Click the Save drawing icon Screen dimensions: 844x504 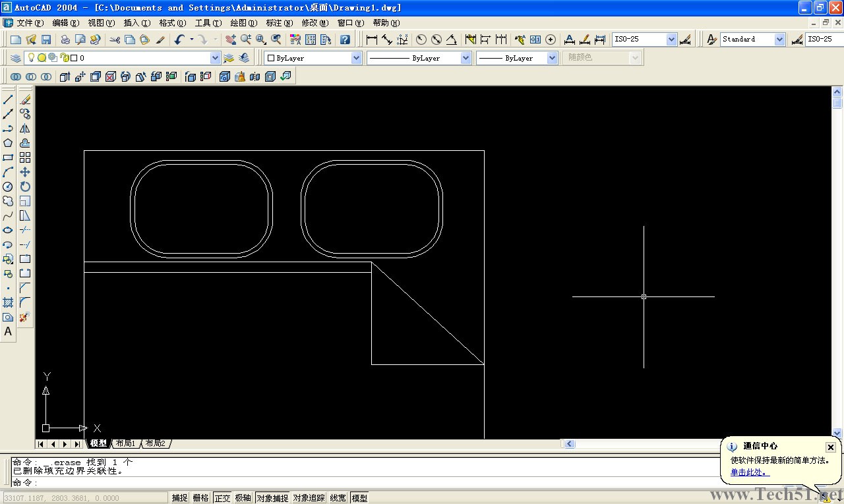[46, 40]
